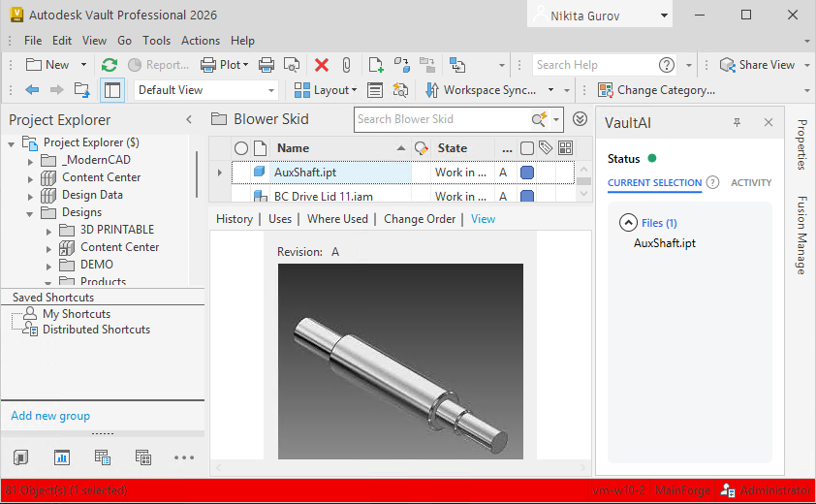Image resolution: width=816 pixels, height=504 pixels.
Task: Expand the _ModernCAD folder
Action: point(30,162)
